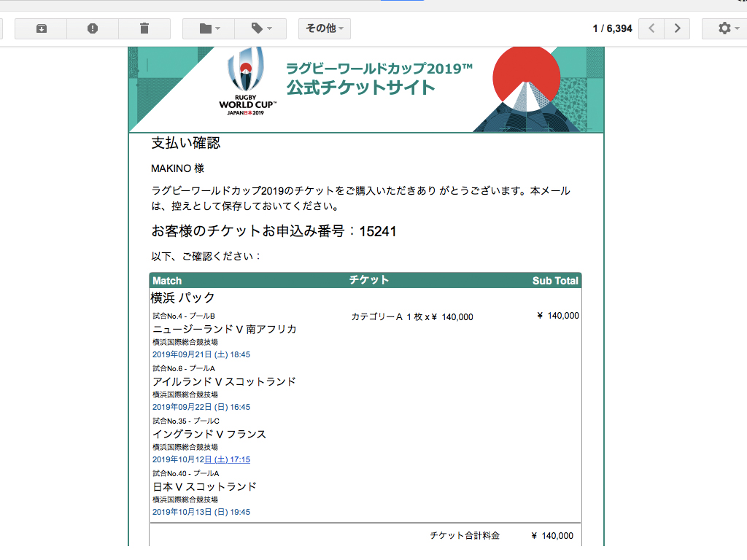Click the 2019年09月21日 (土) 18:45 date link

(x=201, y=354)
